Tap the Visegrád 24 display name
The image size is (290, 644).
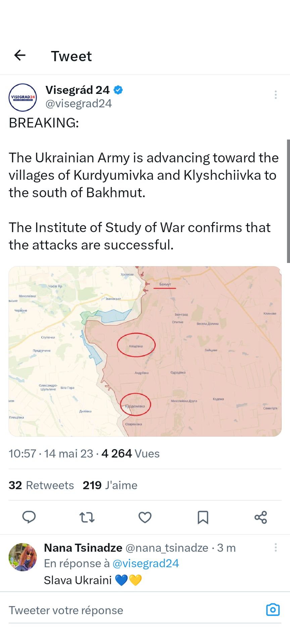78,90
